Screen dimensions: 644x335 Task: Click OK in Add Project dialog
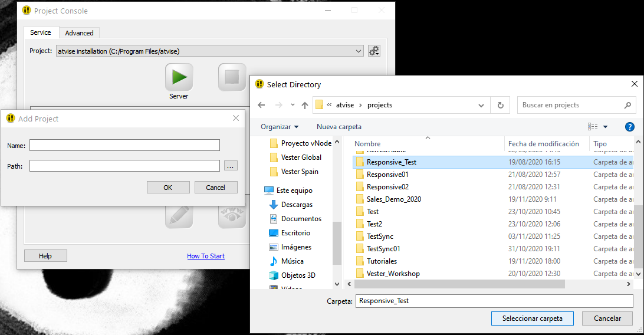tap(168, 188)
